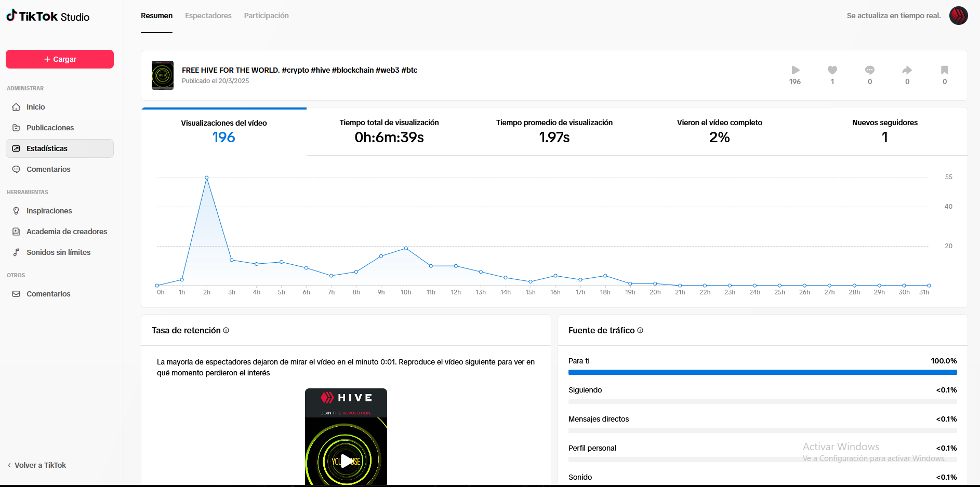Screen dimensions: 980x487
Task: Click the Estadísticas chart icon
Action: 16,148
